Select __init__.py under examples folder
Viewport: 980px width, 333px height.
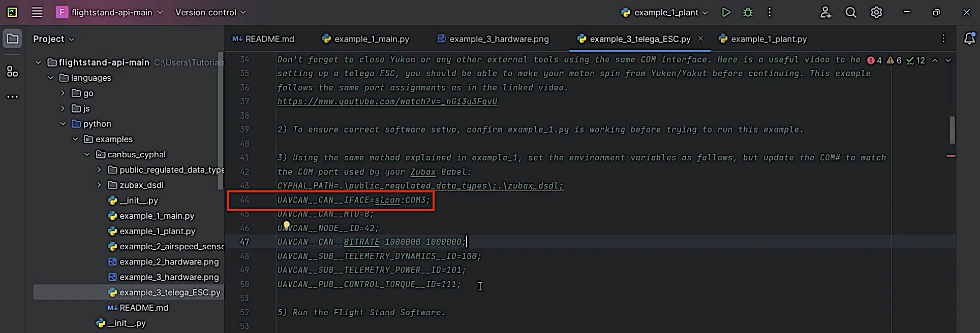pyautogui.click(x=121, y=323)
